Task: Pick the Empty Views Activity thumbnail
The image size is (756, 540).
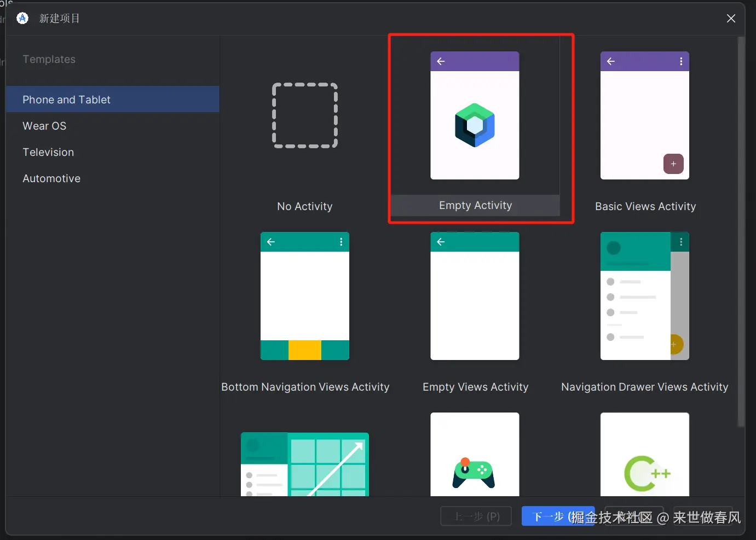Action: tap(475, 296)
